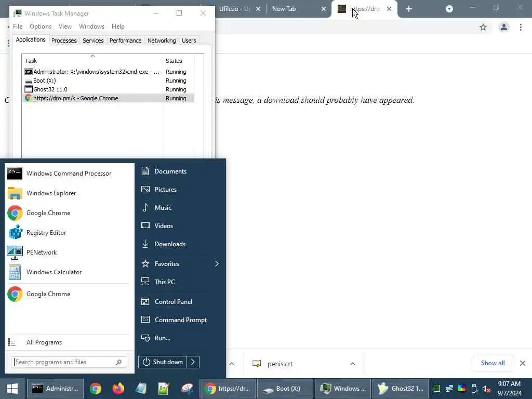
Task: Expand the Favorites submenu arrow
Action: click(217, 263)
